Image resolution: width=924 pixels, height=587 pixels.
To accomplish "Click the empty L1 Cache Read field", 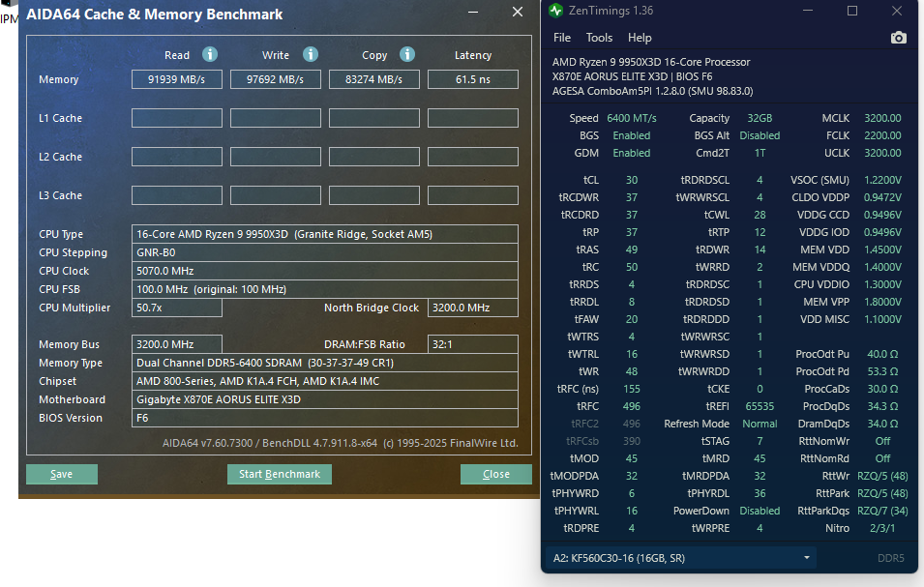I will (177, 118).
